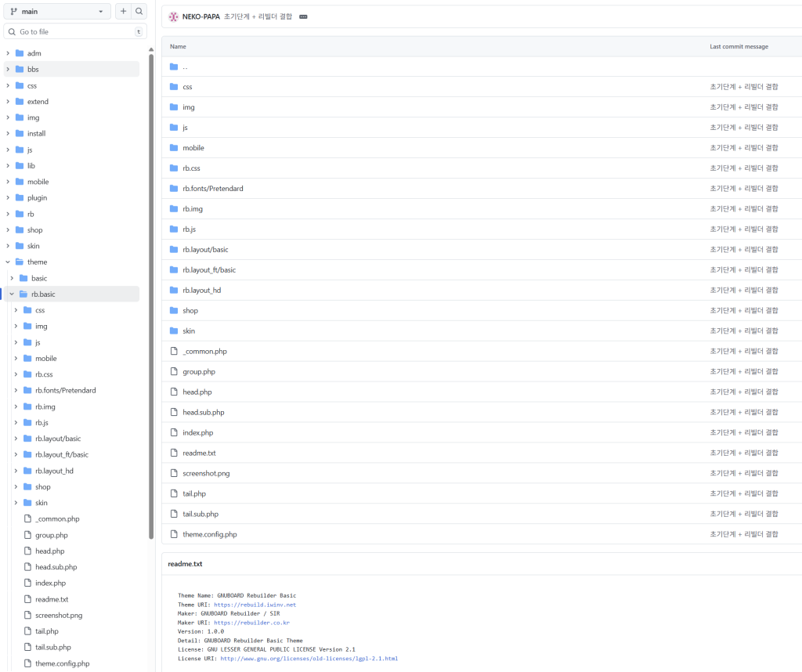Open the ellipsis menu beside the commit message

pos(303,16)
